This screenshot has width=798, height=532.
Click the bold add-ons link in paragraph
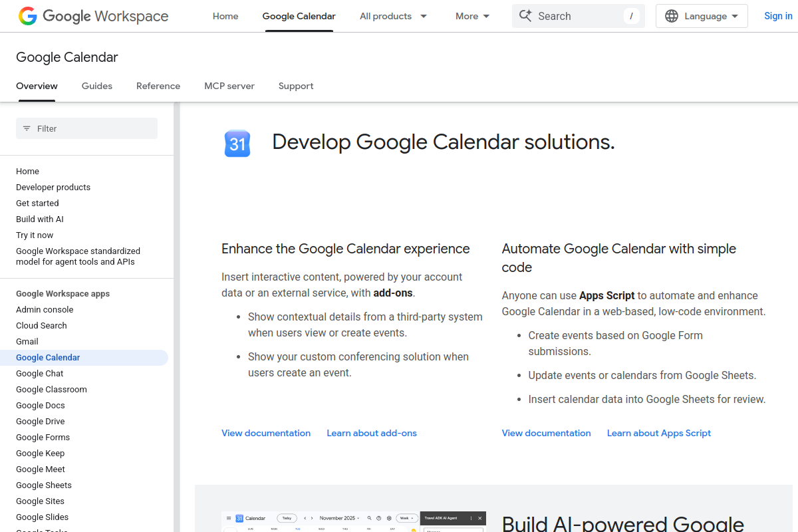(x=393, y=293)
